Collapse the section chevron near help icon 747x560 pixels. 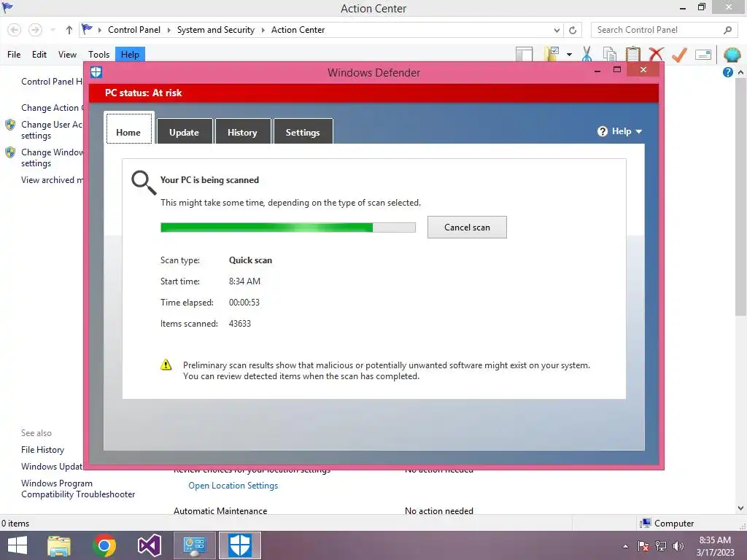point(740,72)
